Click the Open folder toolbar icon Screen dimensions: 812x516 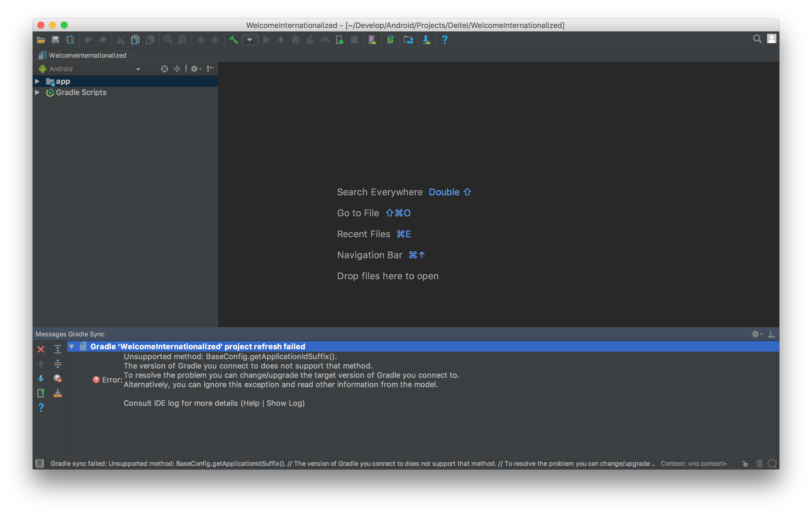click(x=41, y=40)
